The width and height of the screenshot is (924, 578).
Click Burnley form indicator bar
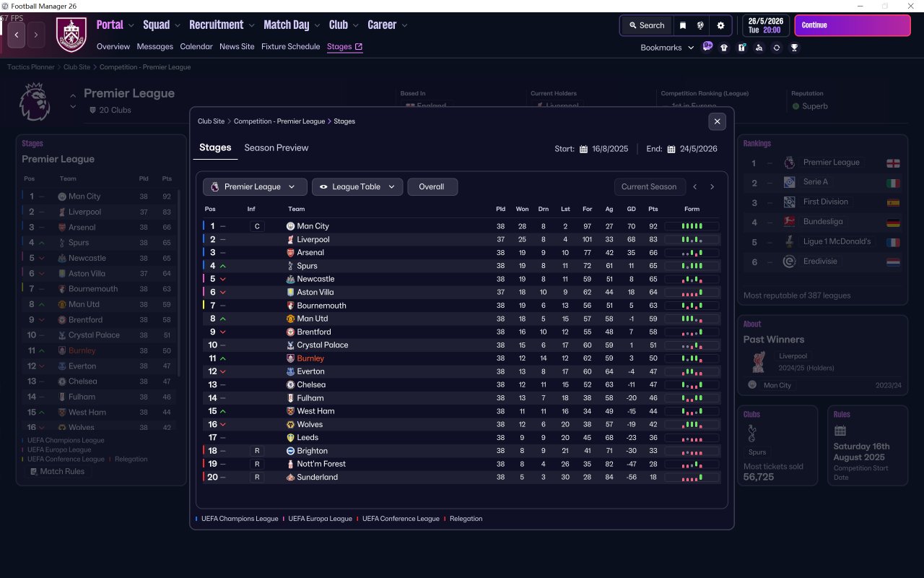click(692, 358)
